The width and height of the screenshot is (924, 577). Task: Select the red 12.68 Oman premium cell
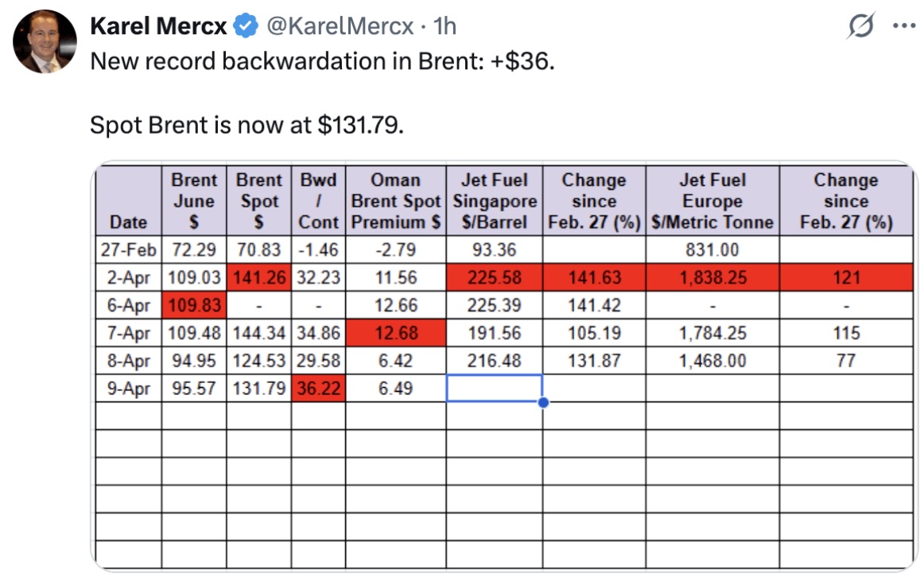point(396,333)
